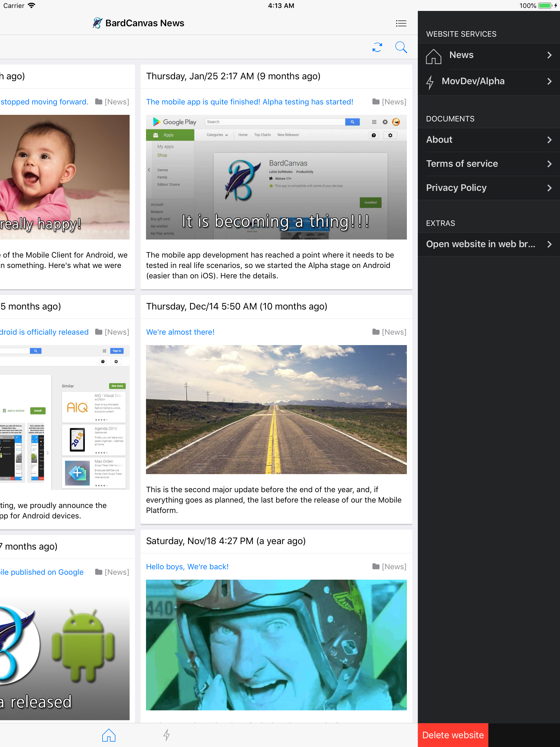Click the refresh icon in toolbar
560x747 pixels.
click(377, 47)
